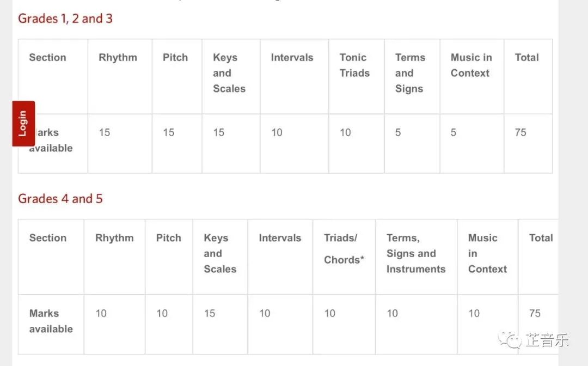Click the "Terms and Signs" header cell
588x366 pixels.
click(x=410, y=73)
